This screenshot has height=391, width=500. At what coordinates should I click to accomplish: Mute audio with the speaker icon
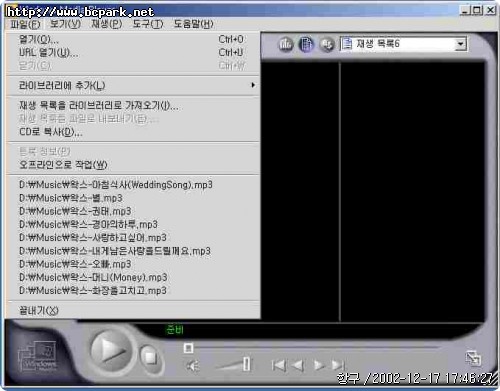click(x=193, y=366)
